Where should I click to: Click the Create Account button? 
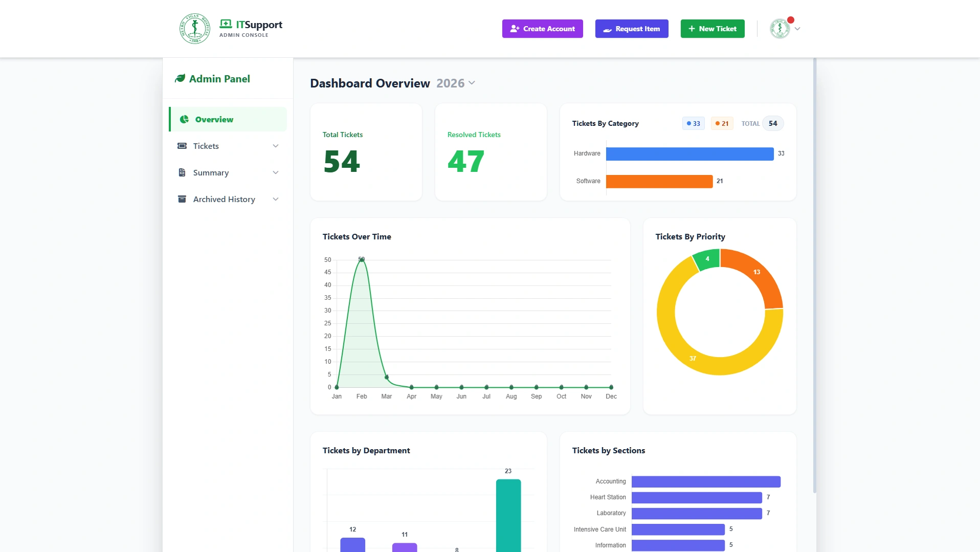click(x=542, y=29)
